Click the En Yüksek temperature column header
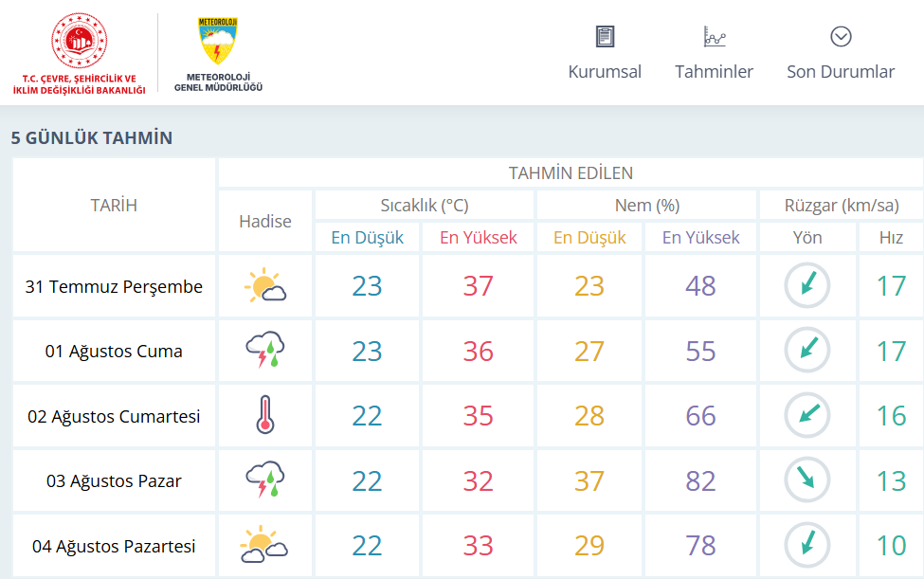924x579 pixels. pos(478,237)
